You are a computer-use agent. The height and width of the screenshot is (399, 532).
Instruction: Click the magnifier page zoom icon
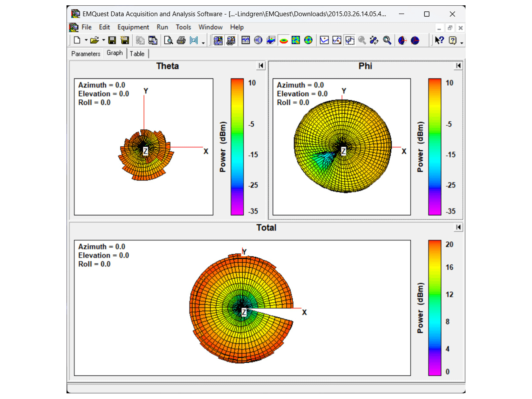387,41
